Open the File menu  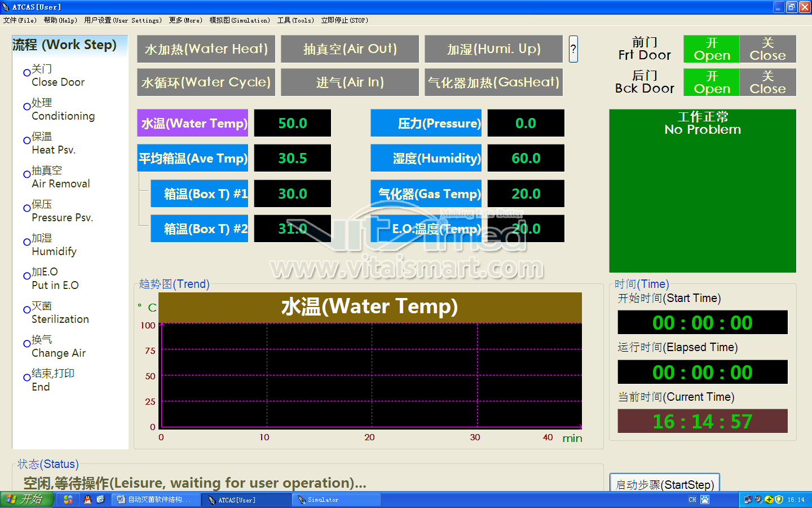pos(20,20)
